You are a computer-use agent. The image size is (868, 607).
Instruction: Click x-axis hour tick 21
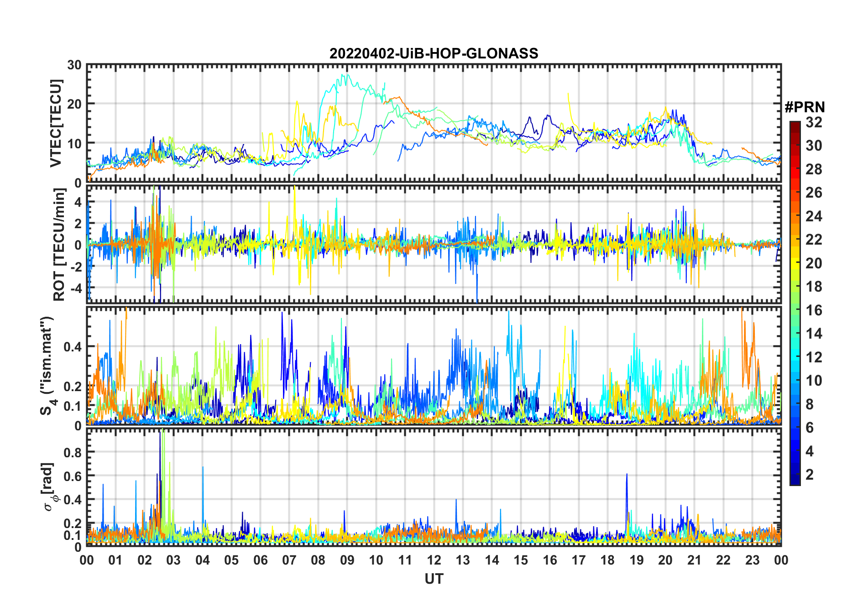point(694,560)
